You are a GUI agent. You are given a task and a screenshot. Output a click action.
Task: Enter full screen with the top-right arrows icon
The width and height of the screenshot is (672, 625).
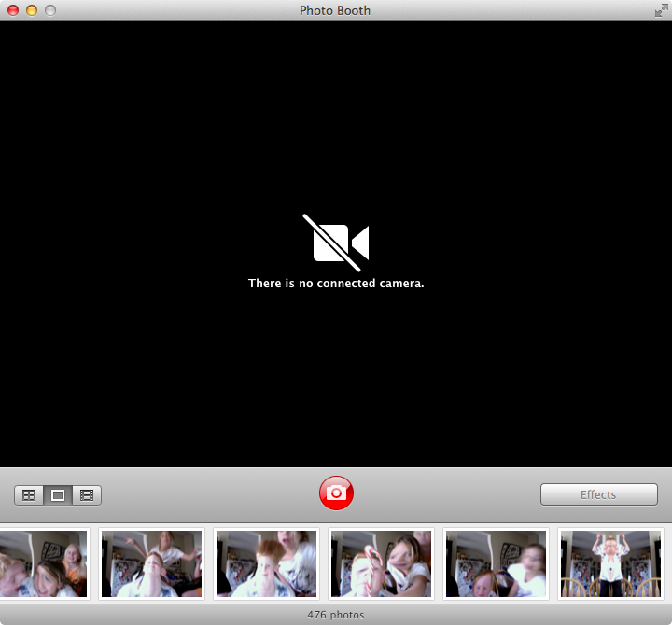click(661, 10)
